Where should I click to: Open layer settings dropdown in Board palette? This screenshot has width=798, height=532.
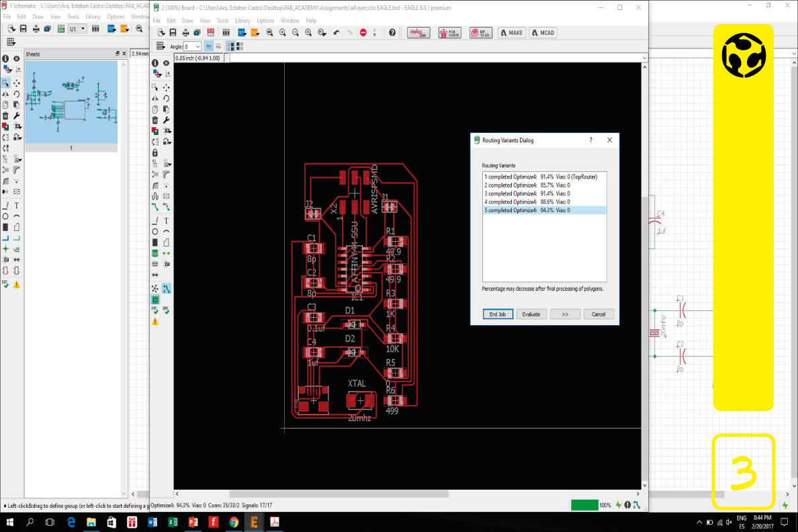tap(157, 74)
